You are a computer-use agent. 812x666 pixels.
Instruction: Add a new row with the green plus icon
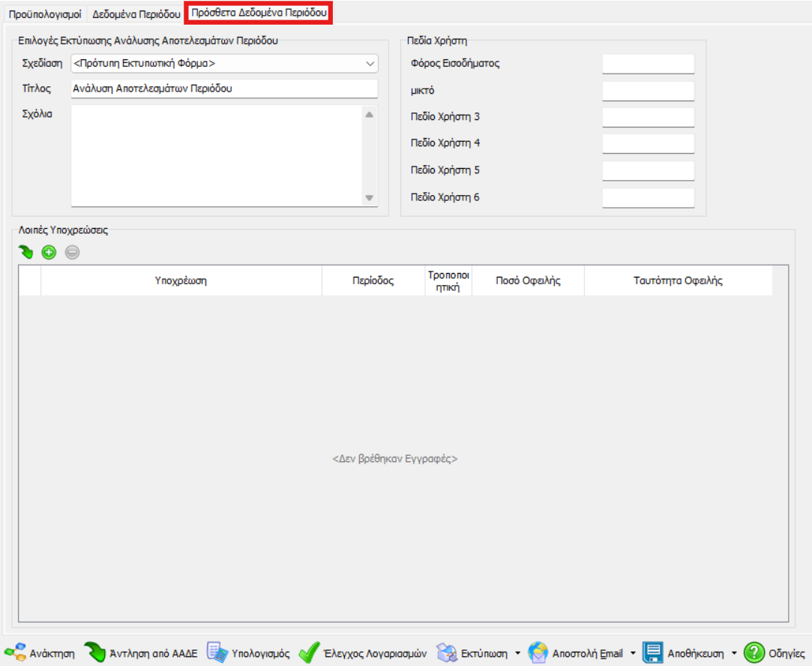pyautogui.click(x=49, y=253)
